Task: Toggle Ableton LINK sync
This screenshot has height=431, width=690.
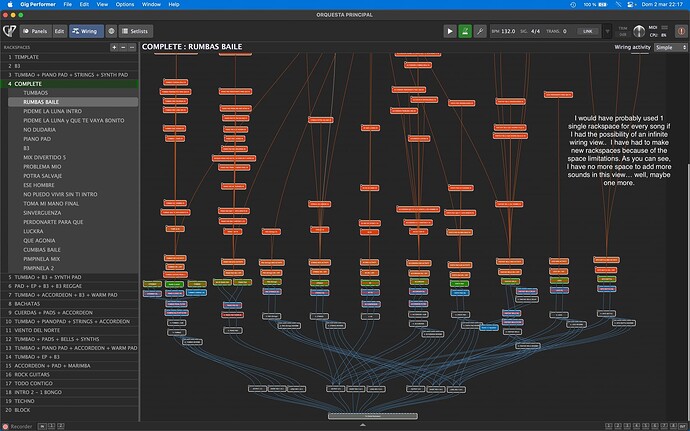Action: (x=588, y=31)
